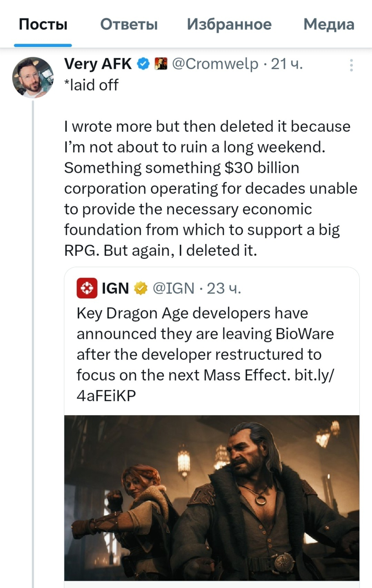
Task: Tap the red IGN logo avatar
Action: (87, 288)
